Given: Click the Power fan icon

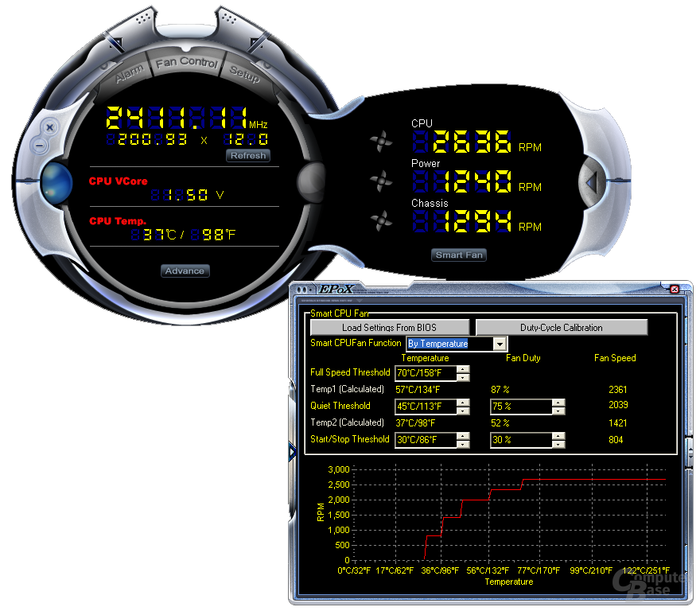Looking at the screenshot, I should pyautogui.click(x=381, y=181).
